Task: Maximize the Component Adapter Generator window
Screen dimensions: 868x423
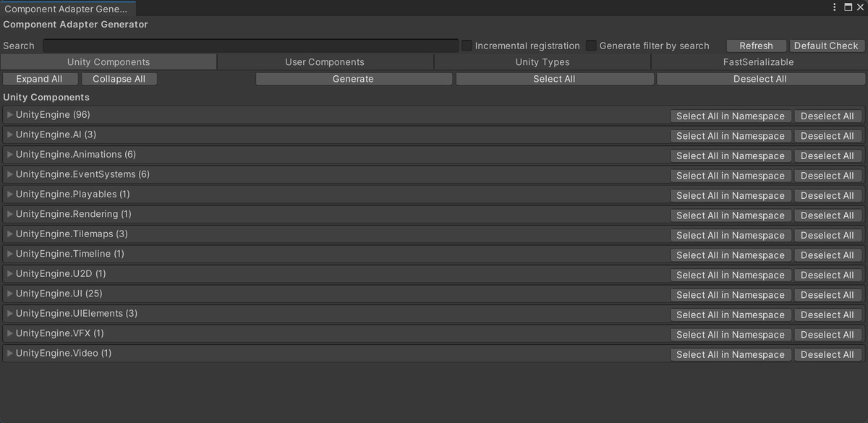Action: click(848, 7)
